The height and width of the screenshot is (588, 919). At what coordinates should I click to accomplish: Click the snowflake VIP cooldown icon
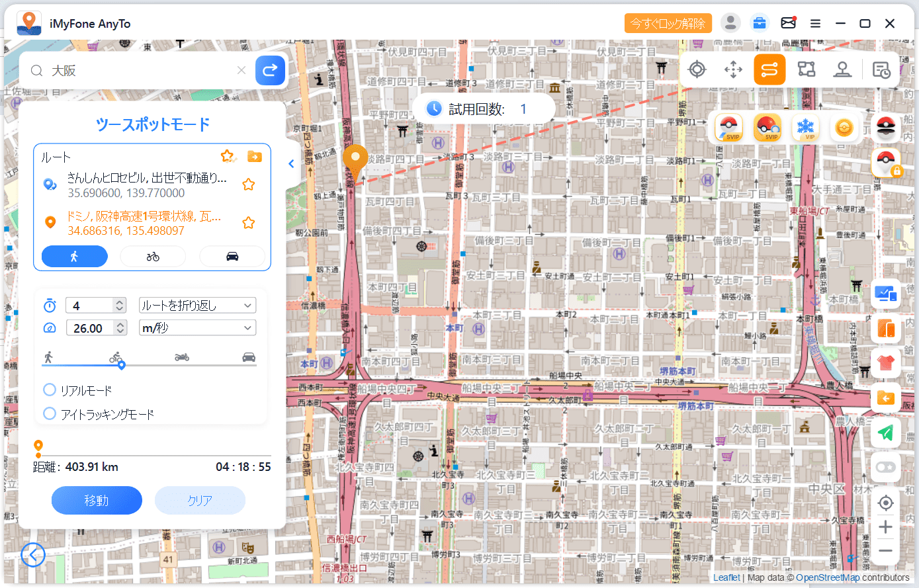pyautogui.click(x=805, y=127)
